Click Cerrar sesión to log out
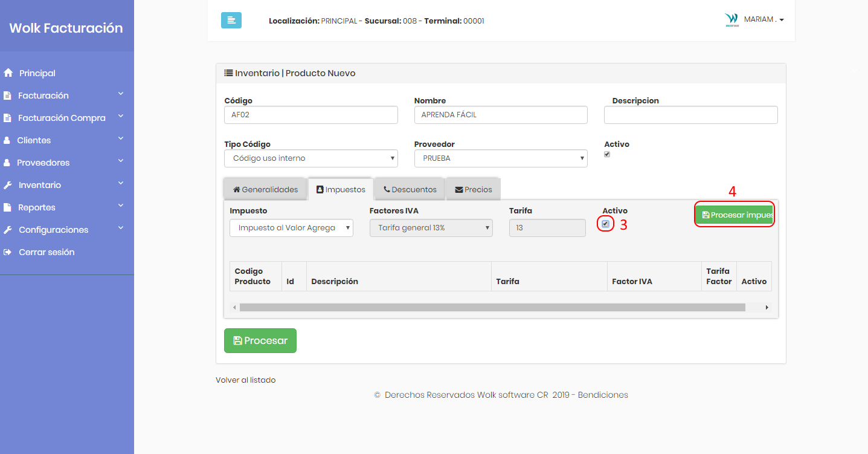The height and width of the screenshot is (454, 868). (47, 252)
